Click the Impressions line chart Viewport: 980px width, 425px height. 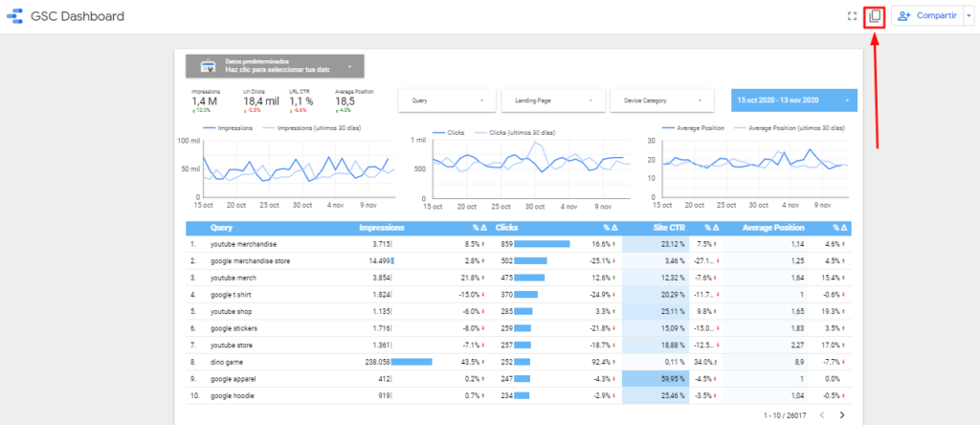coord(287,168)
